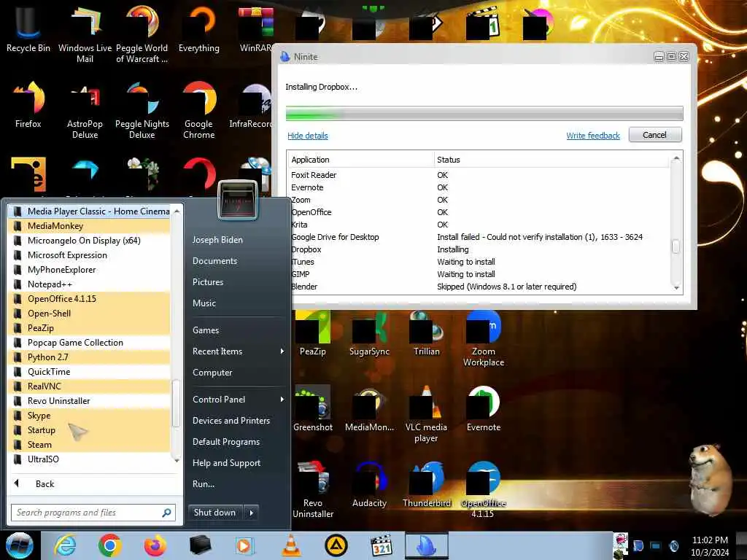Image resolution: width=747 pixels, height=560 pixels.
Task: Open the Recycle Bin desktop icon
Action: coord(28,28)
